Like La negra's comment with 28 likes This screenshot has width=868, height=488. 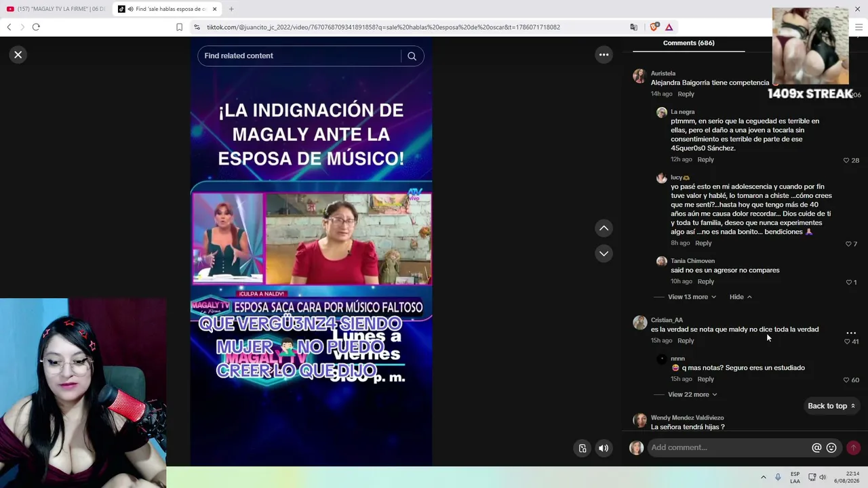click(846, 161)
